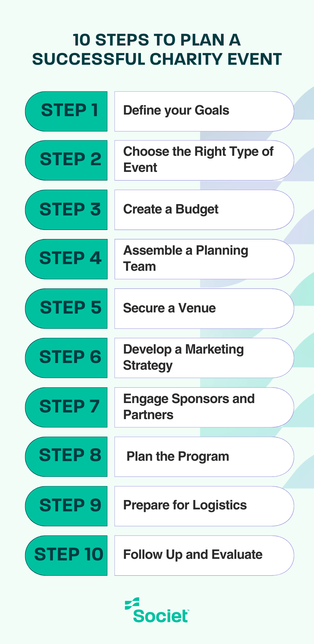
Task: Click the STEP 9 badge
Action: tap(67, 506)
